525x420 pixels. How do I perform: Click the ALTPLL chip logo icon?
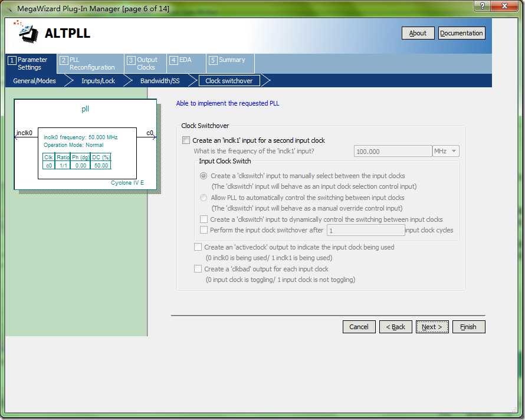click(27, 32)
